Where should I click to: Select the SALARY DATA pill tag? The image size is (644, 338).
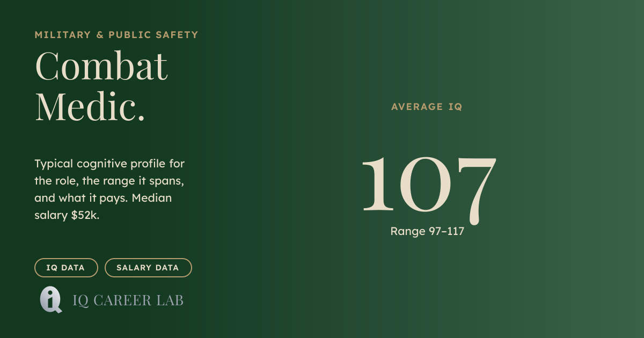(x=148, y=268)
